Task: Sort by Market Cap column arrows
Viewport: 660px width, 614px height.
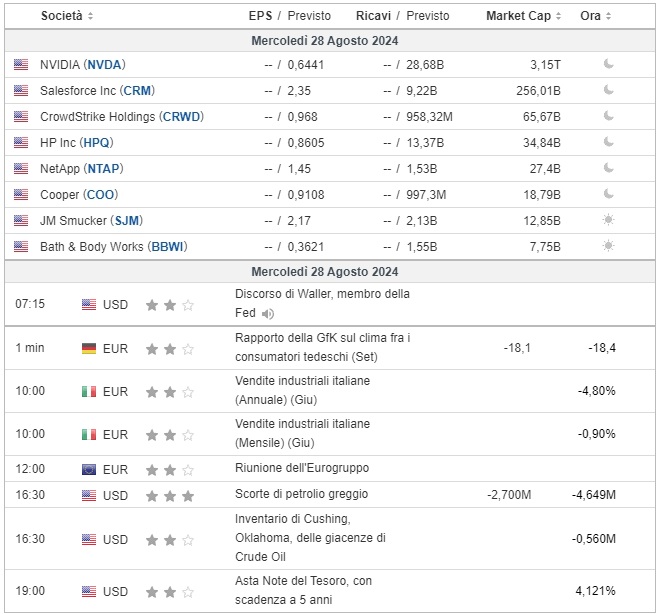Action: [x=558, y=16]
